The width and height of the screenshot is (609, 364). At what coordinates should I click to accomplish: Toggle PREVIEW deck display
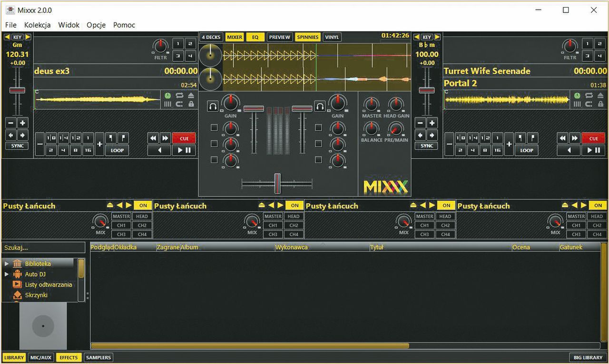[279, 37]
